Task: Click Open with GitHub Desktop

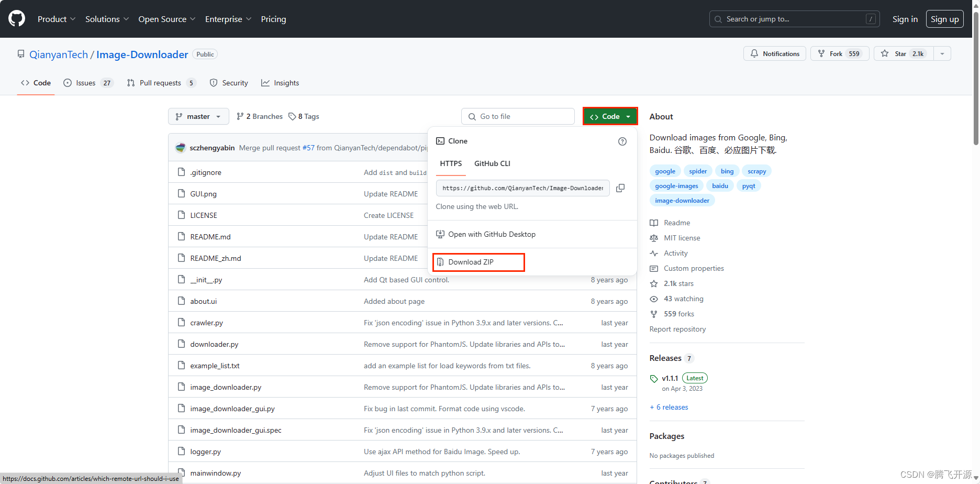Action: pyautogui.click(x=486, y=234)
